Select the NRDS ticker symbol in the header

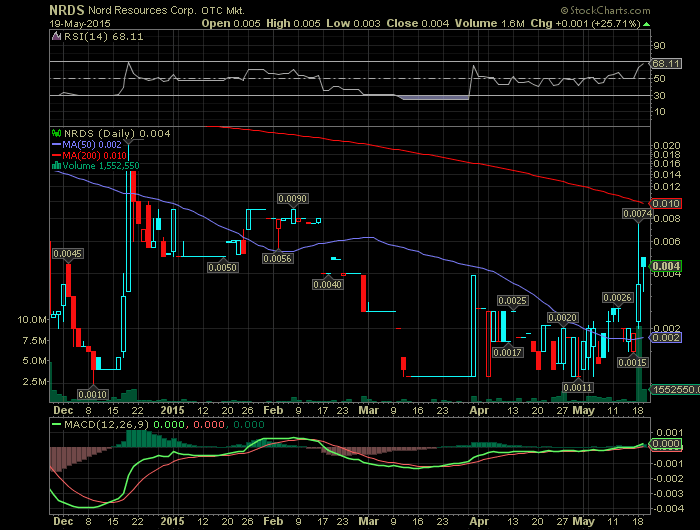coord(67,10)
